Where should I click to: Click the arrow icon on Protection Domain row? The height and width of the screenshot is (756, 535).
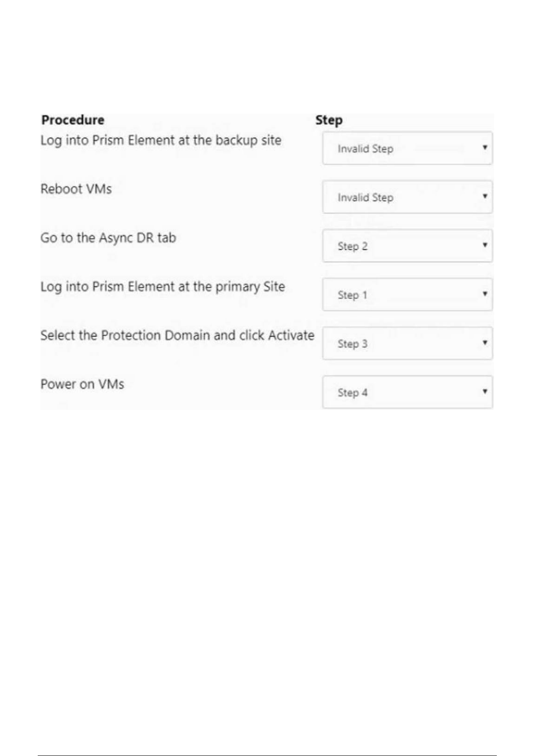point(485,343)
